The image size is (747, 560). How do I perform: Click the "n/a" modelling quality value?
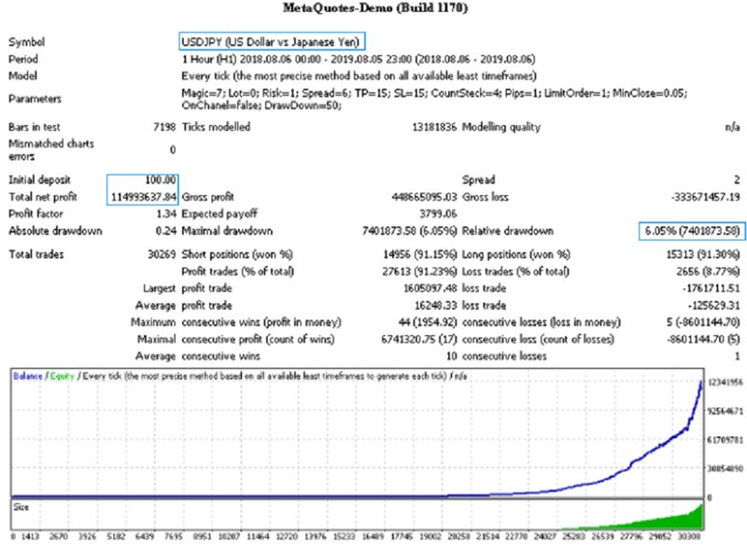click(732, 127)
